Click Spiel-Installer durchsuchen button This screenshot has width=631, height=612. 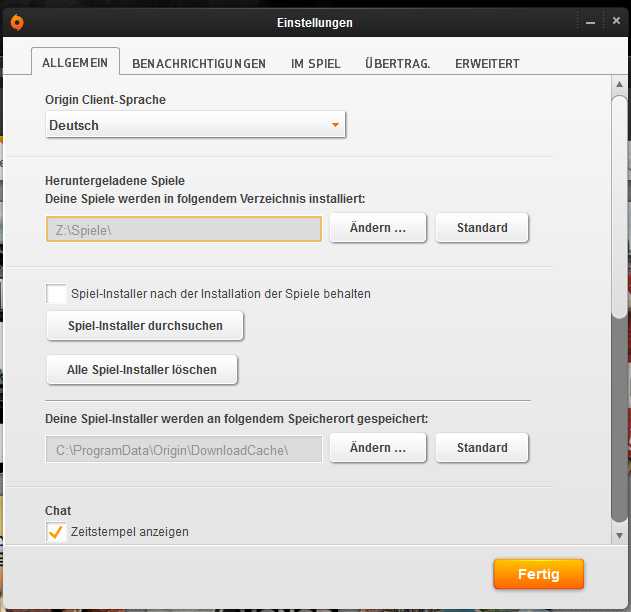pos(145,326)
